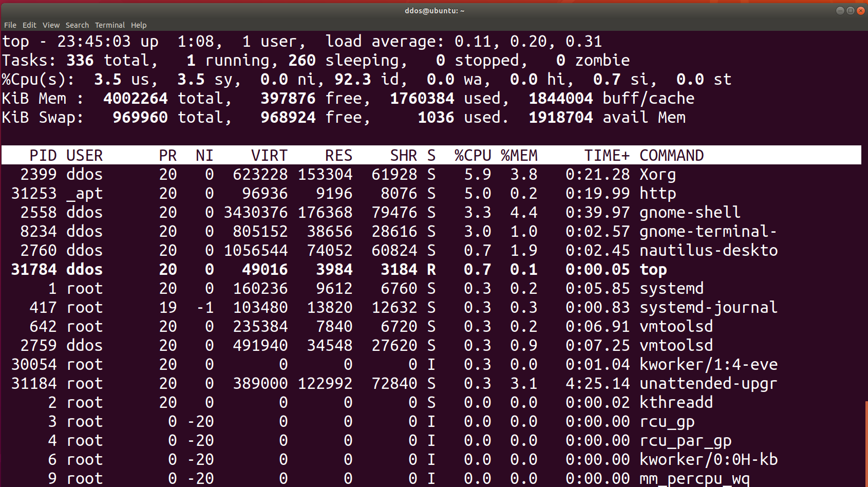Click the 5.9 %CPU value for Xorg
The height and width of the screenshot is (487, 868).
pos(478,175)
